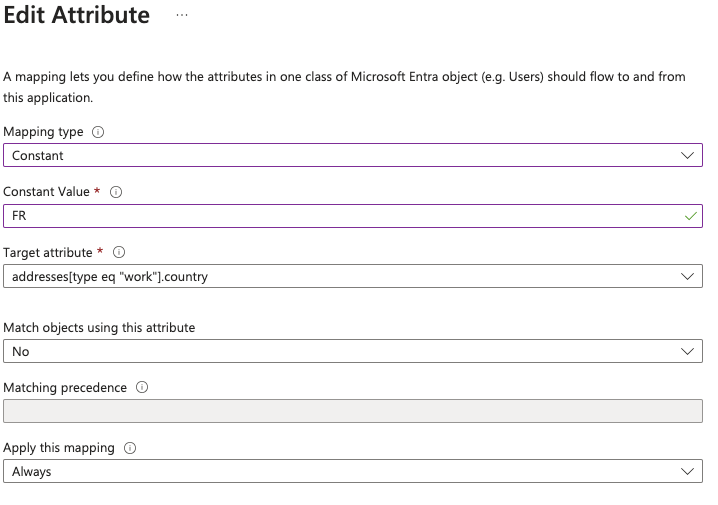
Task: Click the disabled Matching precedence field
Action: click(x=353, y=411)
